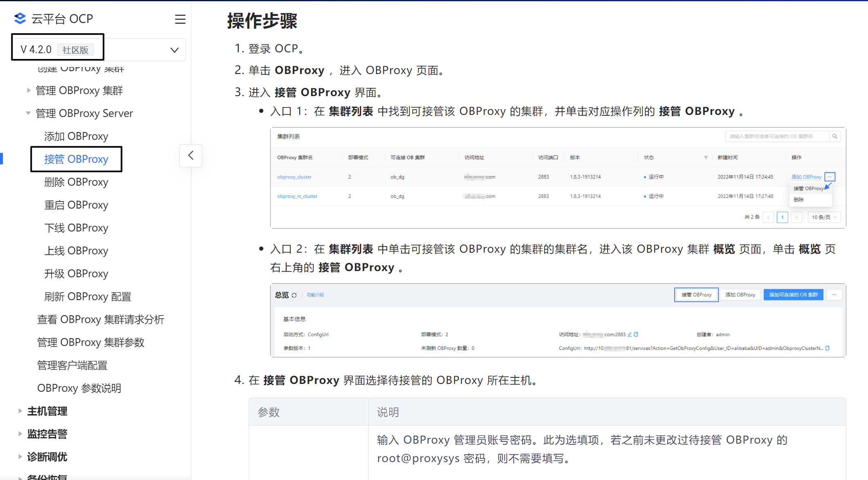Screen dimensions: 868x480
Task: Collapse the sidebar with left chevron button
Action: tap(191, 155)
